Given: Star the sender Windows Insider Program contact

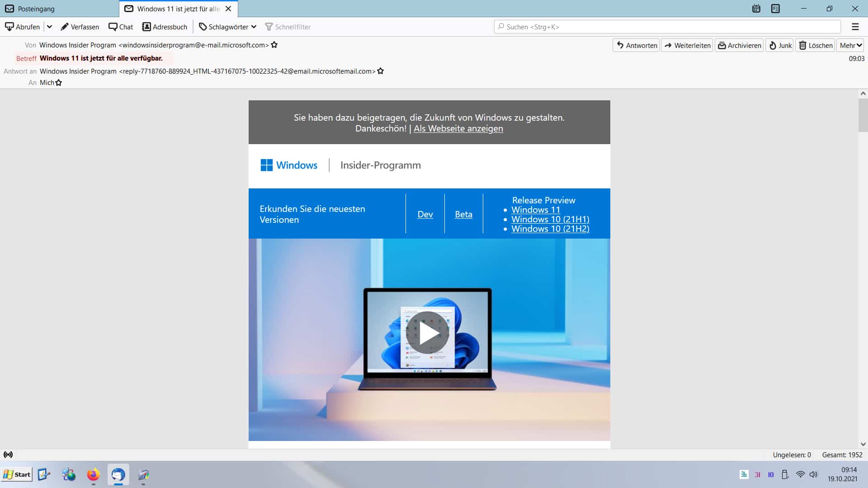Looking at the screenshot, I should click(x=274, y=45).
